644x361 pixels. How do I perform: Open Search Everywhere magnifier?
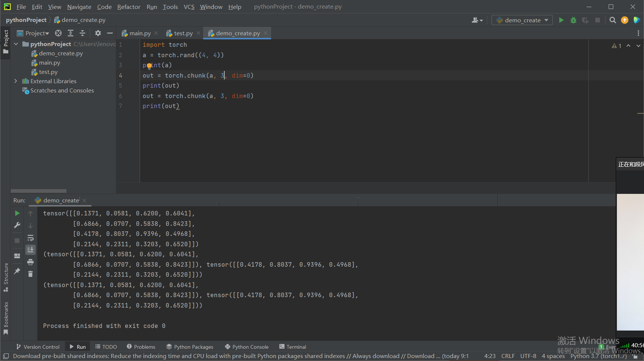click(x=612, y=20)
